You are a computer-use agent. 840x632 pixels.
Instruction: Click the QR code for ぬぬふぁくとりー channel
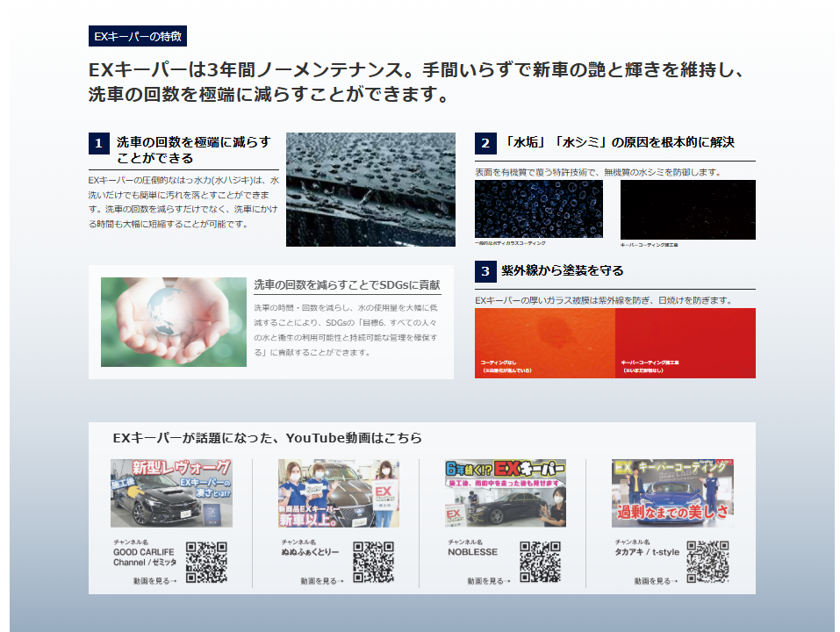pos(373,562)
